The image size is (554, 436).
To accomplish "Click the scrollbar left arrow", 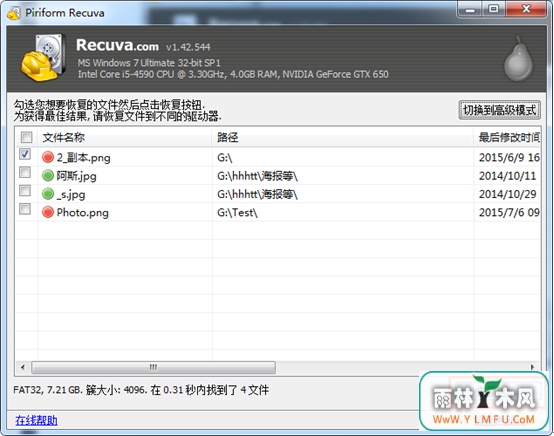I will [x=23, y=367].
